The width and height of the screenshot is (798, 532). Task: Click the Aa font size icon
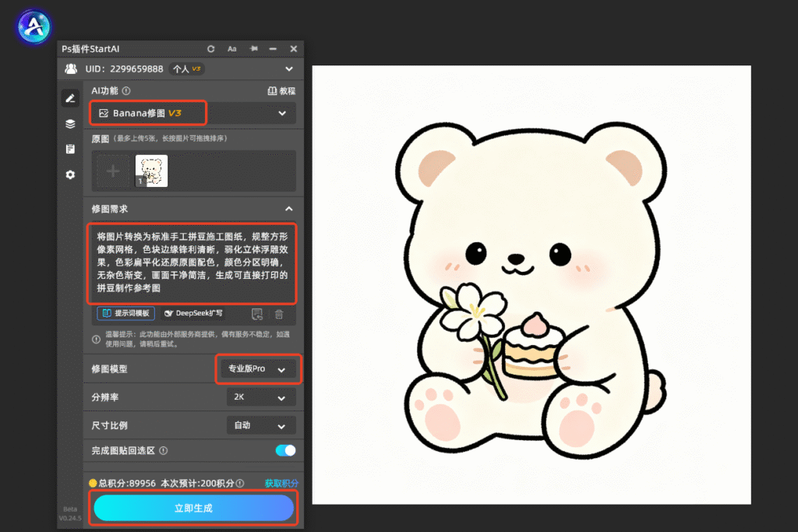[x=232, y=49]
